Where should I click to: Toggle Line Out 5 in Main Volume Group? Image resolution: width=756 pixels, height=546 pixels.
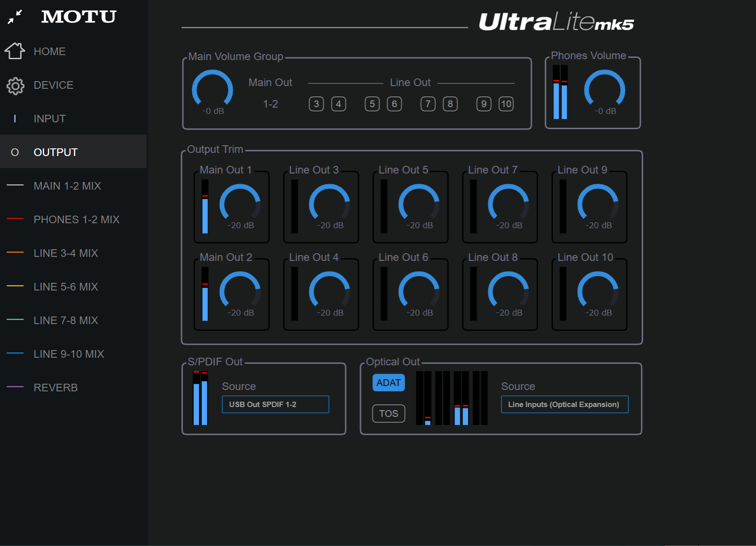[372, 104]
